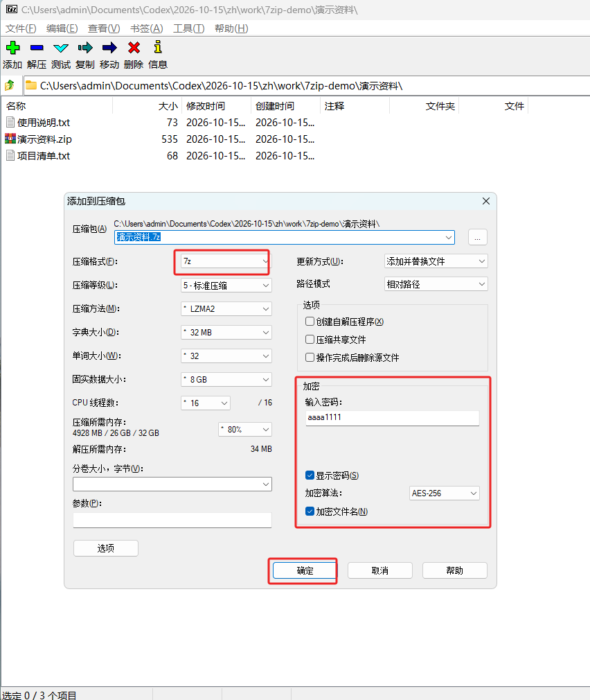This screenshot has height=700, width=590.
Task: Open the 帮助(H) menu
Action: coord(231,28)
